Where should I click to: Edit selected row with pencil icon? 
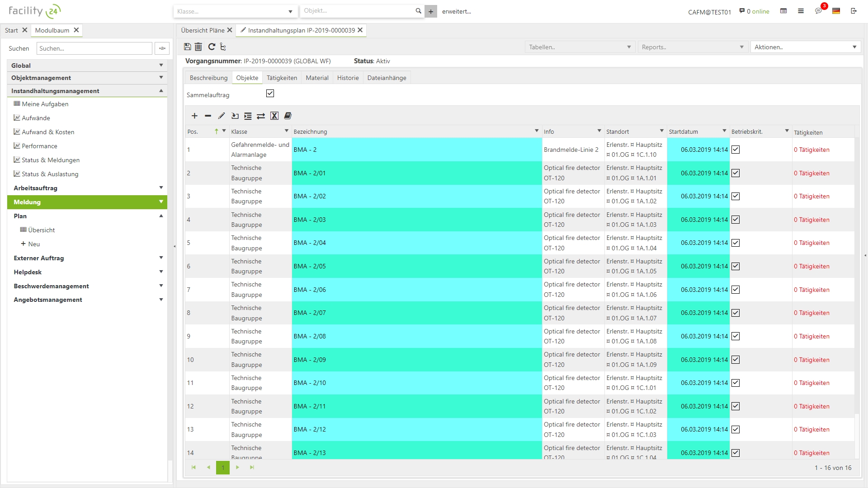point(221,116)
